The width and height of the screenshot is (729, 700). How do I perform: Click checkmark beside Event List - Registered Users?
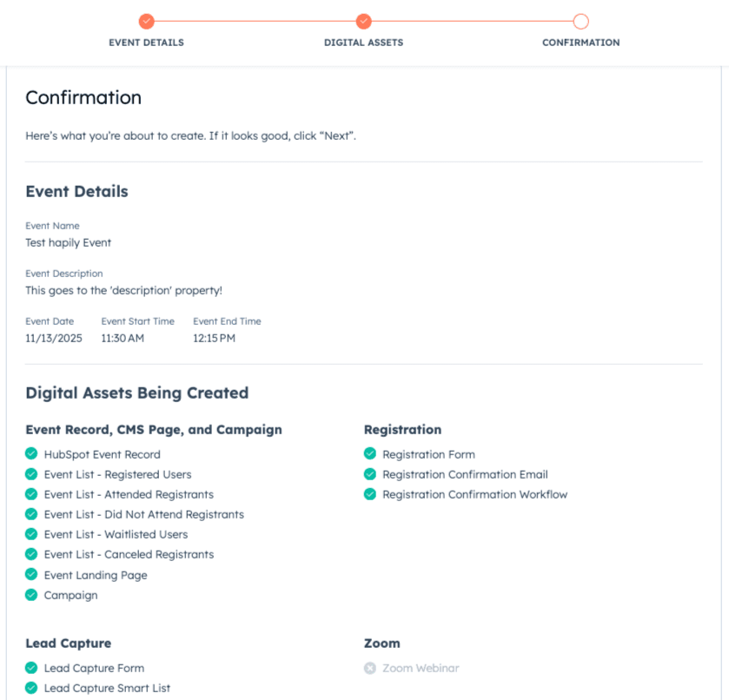click(31, 474)
